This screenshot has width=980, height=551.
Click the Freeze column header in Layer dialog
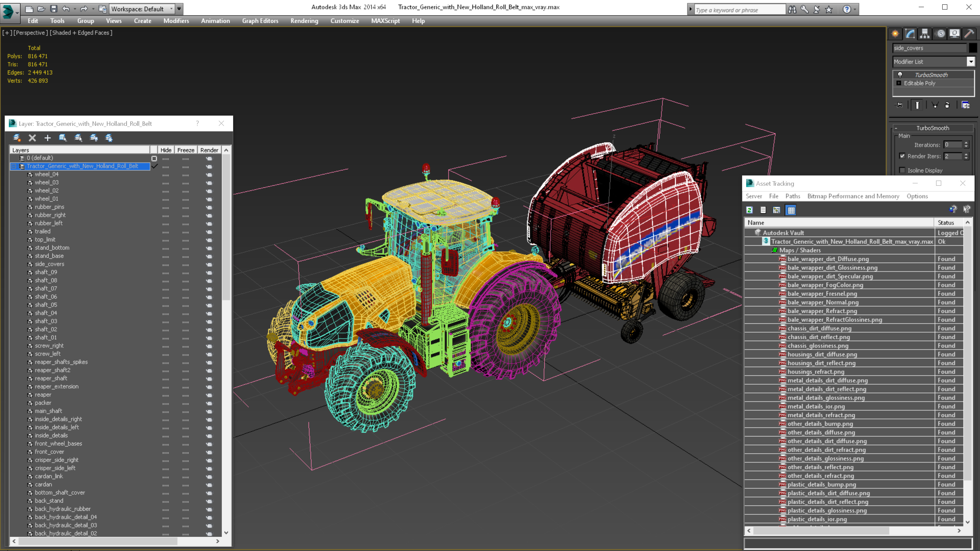click(186, 150)
